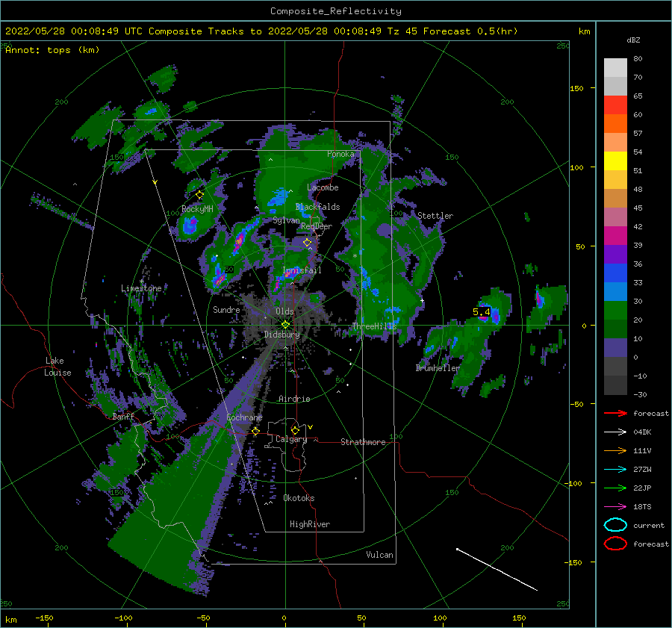Click the Lake Louise label
Screen dimensions: 672x628
coord(57,367)
